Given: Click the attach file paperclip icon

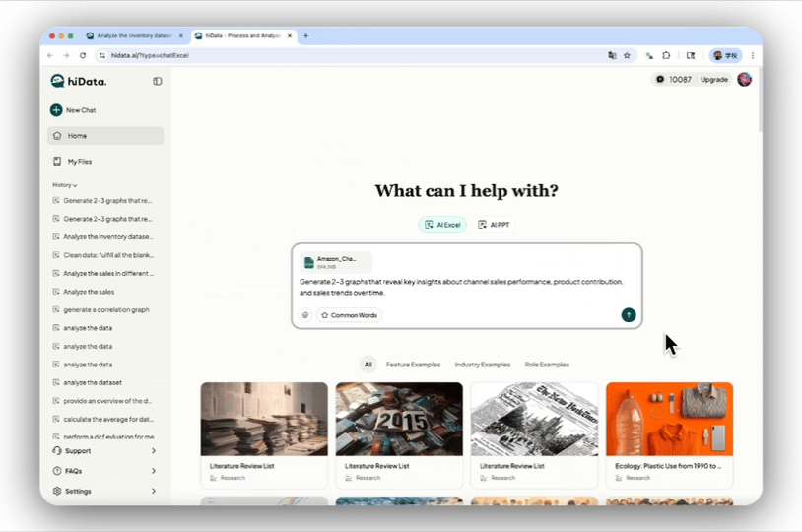Looking at the screenshot, I should coord(305,315).
